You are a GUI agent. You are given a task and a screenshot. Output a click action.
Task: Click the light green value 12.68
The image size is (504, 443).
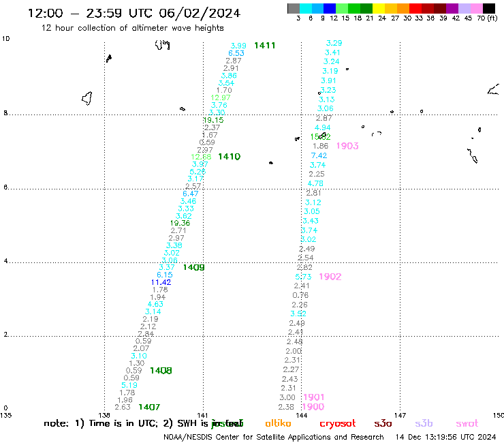point(201,157)
